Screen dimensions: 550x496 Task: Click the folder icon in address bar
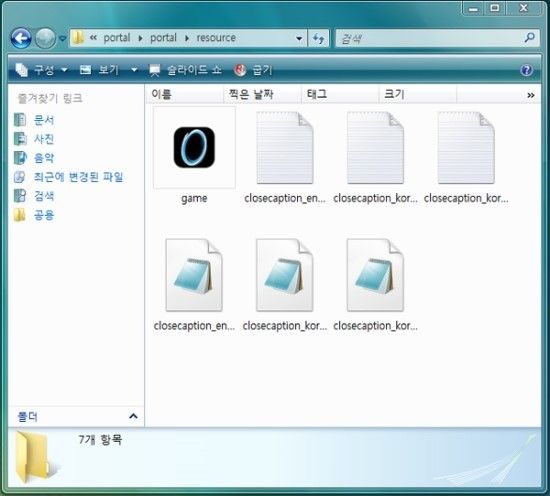click(x=78, y=38)
